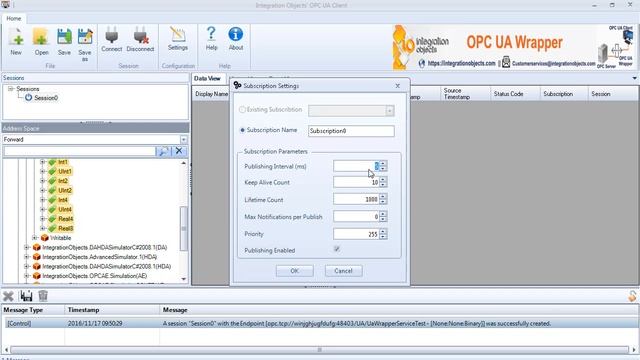Select the Real8 tree item
640x360 pixels.
point(65,228)
